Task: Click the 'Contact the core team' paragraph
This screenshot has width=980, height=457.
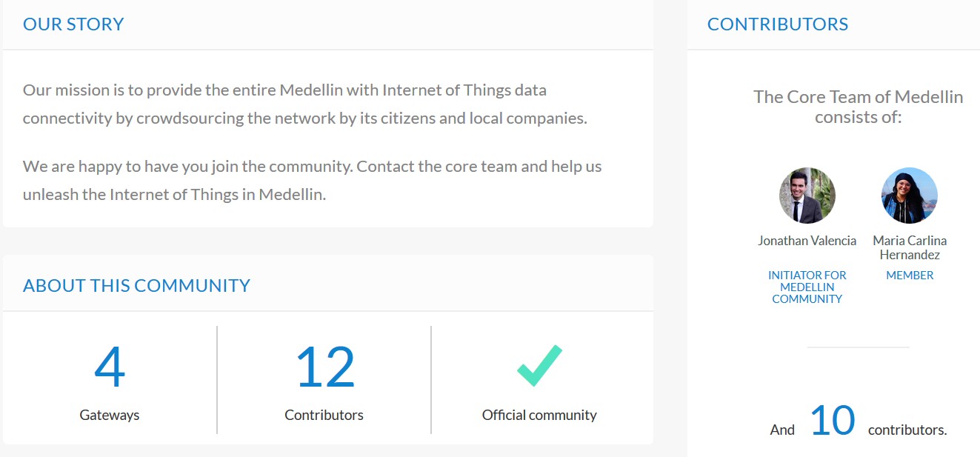Action: [x=313, y=181]
